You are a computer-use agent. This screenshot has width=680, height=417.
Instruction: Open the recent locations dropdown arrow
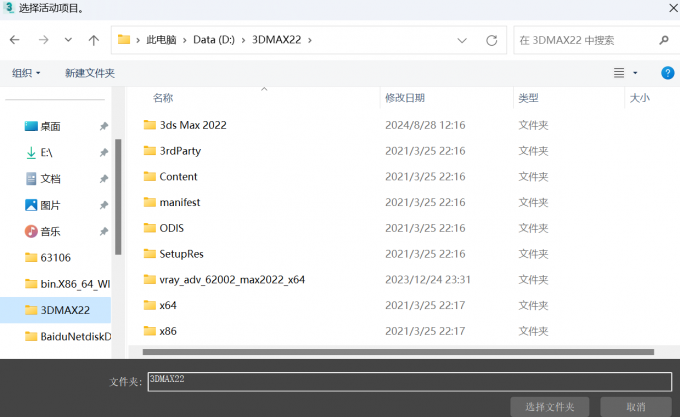tap(68, 40)
